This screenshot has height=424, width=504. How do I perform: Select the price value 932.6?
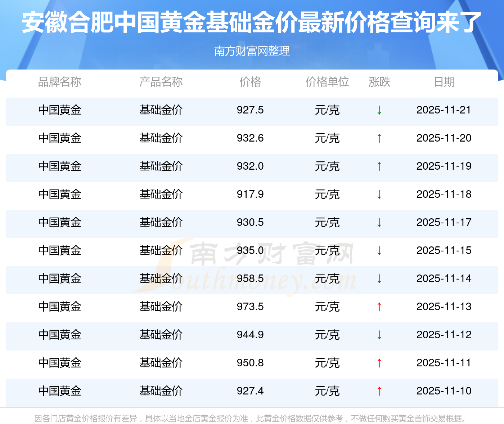click(x=250, y=138)
